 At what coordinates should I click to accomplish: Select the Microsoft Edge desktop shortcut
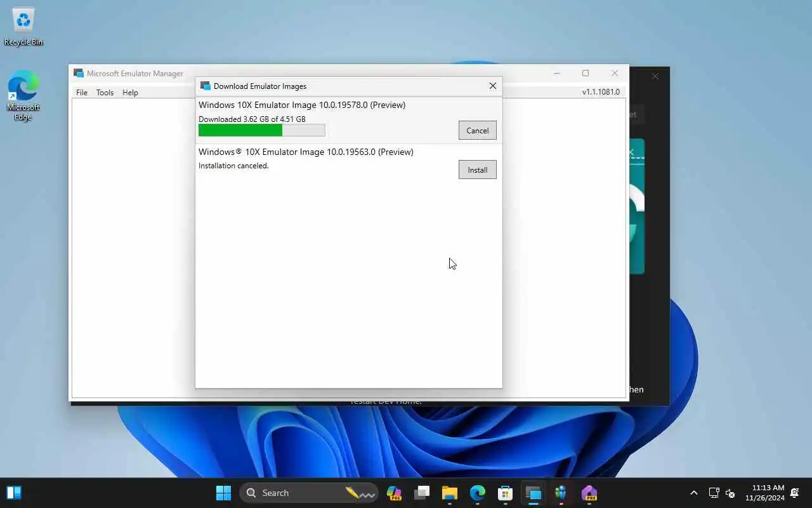click(x=23, y=95)
